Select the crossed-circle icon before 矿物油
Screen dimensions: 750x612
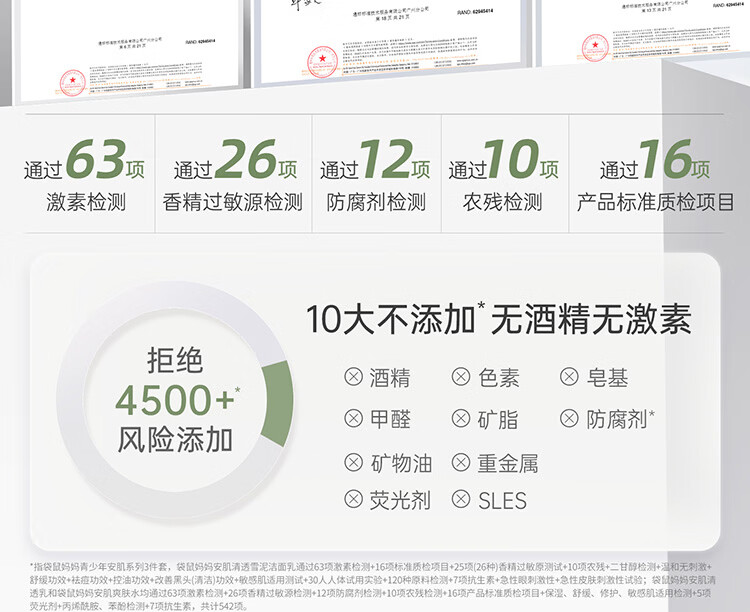(353, 461)
